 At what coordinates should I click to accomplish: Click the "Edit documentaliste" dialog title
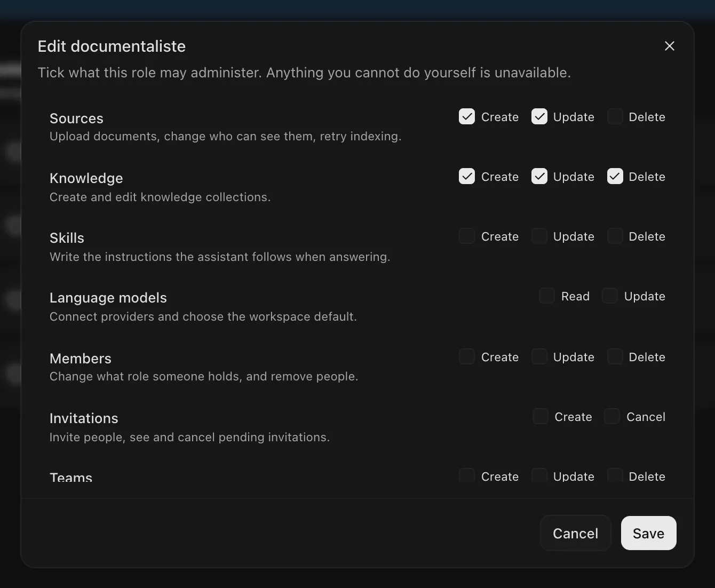click(112, 46)
